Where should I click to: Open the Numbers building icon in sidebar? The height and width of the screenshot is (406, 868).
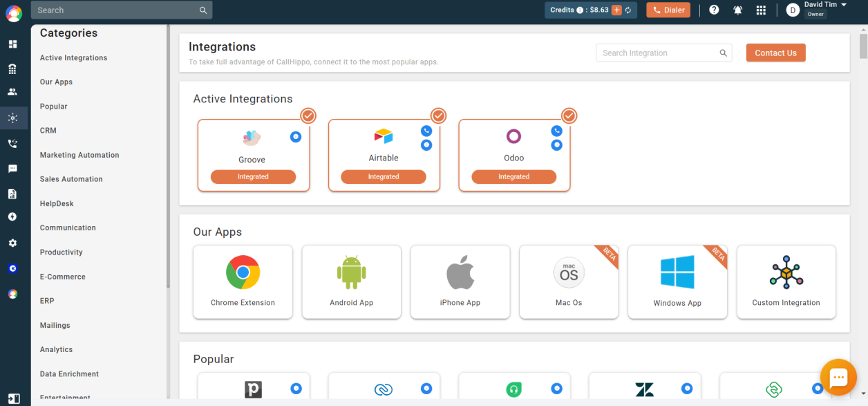pos(12,69)
